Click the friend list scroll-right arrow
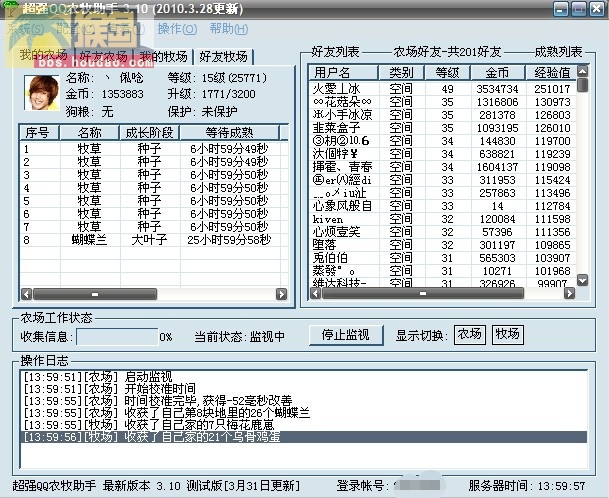This screenshot has width=609, height=498. click(x=569, y=294)
